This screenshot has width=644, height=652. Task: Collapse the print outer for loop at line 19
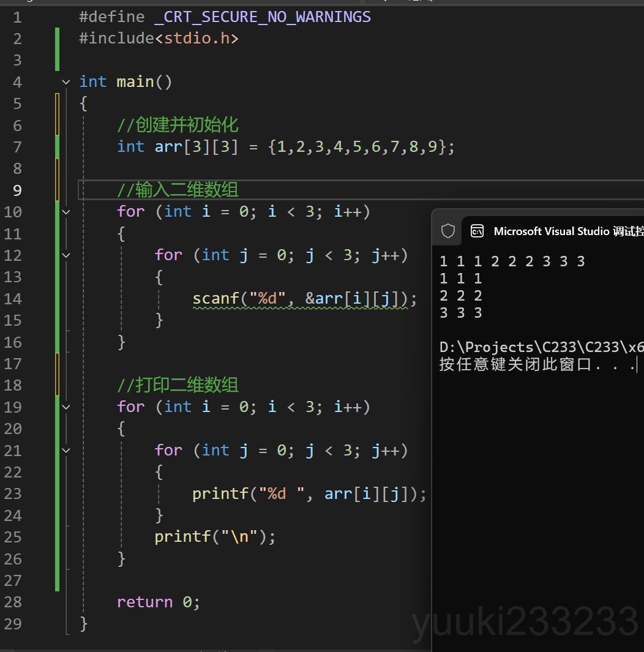66,407
